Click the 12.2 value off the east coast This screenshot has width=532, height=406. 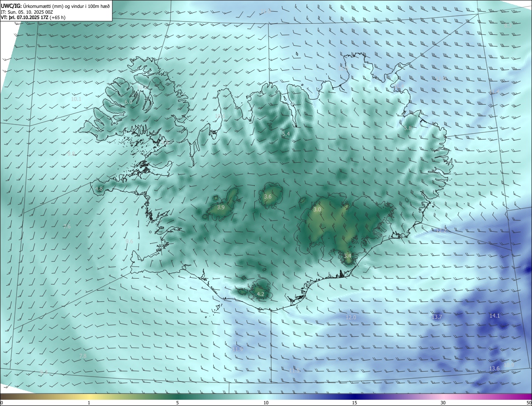tap(441, 230)
